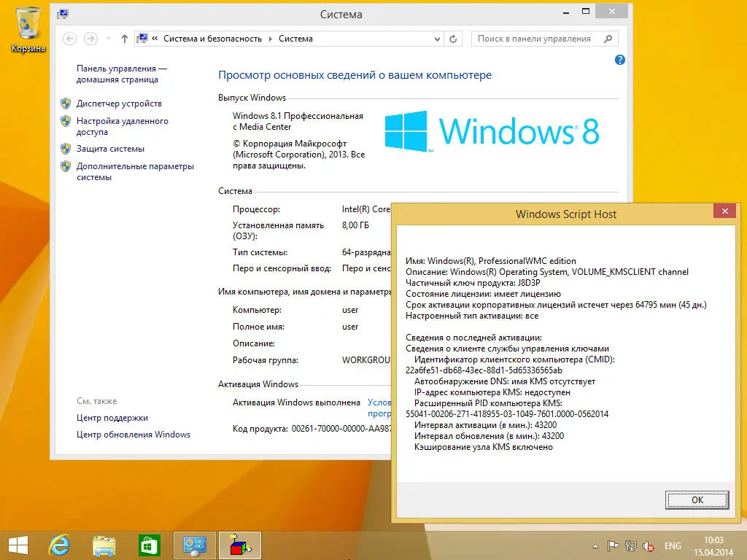Viewport: 747px width, 560px height.
Task: Click shield icon beside 'Диспетчер устройств'
Action: [x=66, y=104]
